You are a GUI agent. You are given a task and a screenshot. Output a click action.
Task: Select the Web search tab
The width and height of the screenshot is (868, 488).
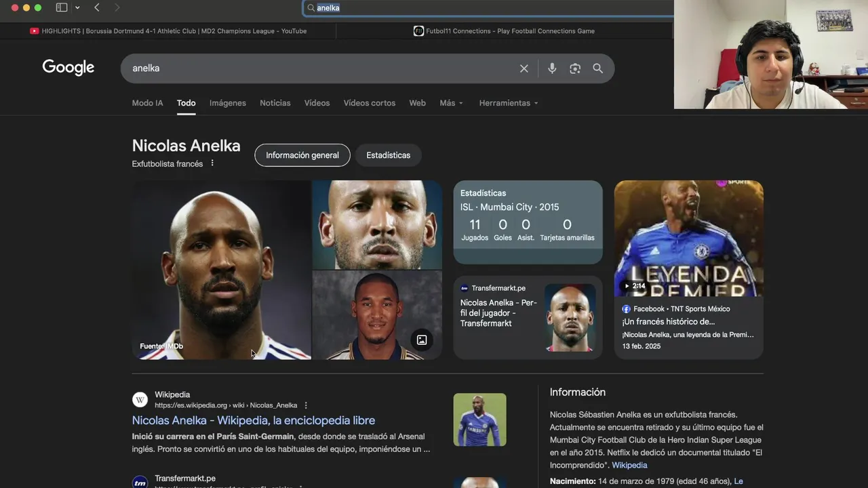tap(418, 103)
